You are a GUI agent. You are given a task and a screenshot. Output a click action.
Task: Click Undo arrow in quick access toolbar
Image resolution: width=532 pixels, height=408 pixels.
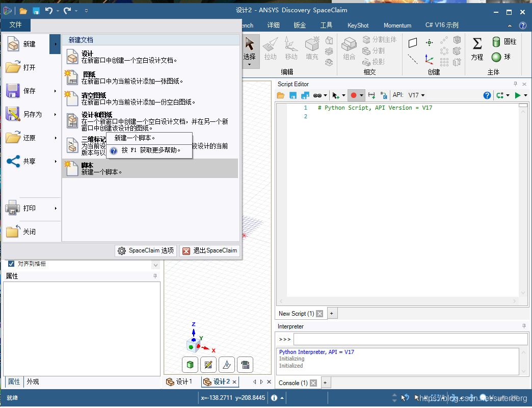click(x=49, y=11)
